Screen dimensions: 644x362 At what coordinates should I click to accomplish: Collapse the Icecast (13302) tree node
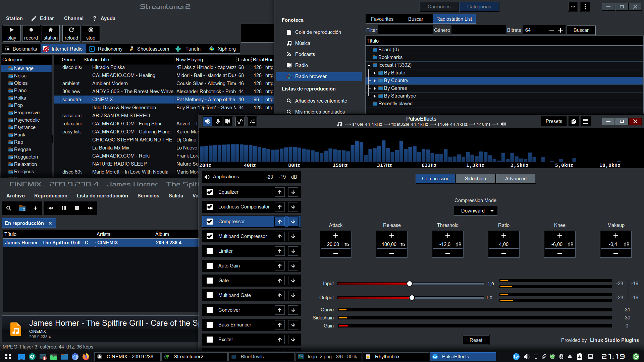click(x=369, y=65)
